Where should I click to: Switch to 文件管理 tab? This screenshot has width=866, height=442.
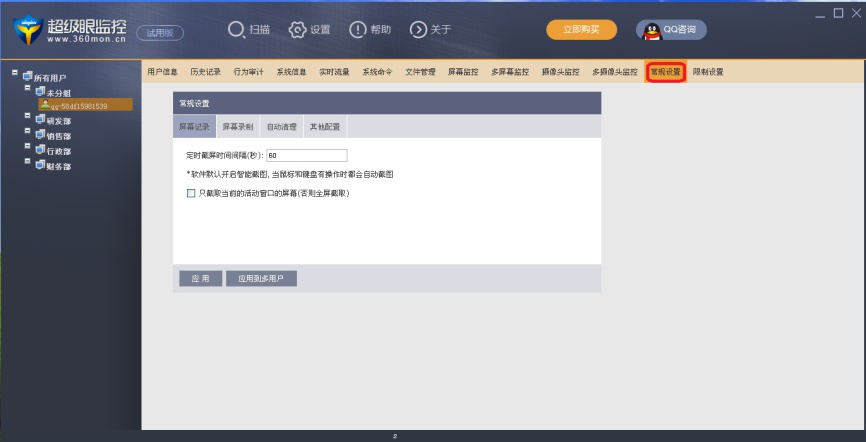[420, 72]
